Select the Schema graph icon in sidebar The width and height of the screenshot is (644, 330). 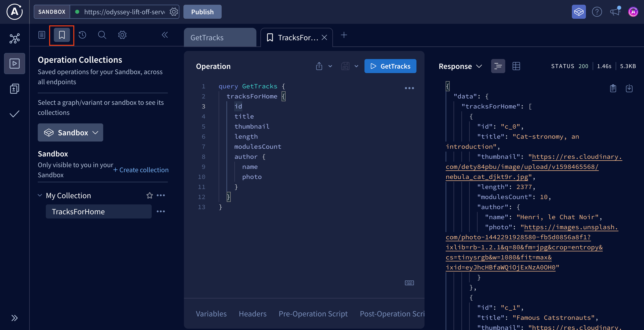click(14, 38)
